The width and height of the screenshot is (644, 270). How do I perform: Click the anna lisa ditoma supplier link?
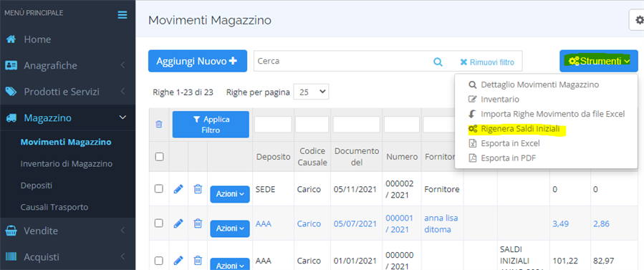coord(441,223)
